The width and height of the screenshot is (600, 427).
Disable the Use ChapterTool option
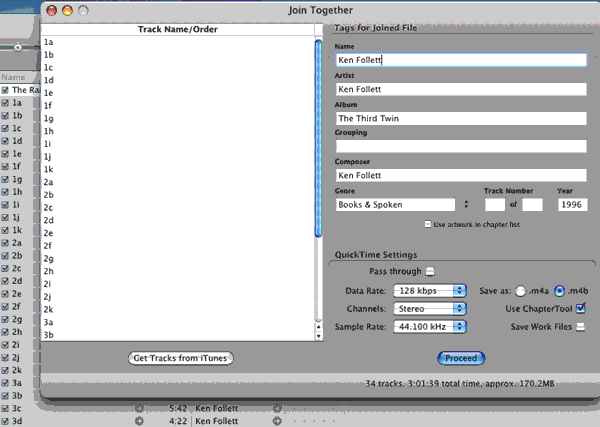(581, 308)
